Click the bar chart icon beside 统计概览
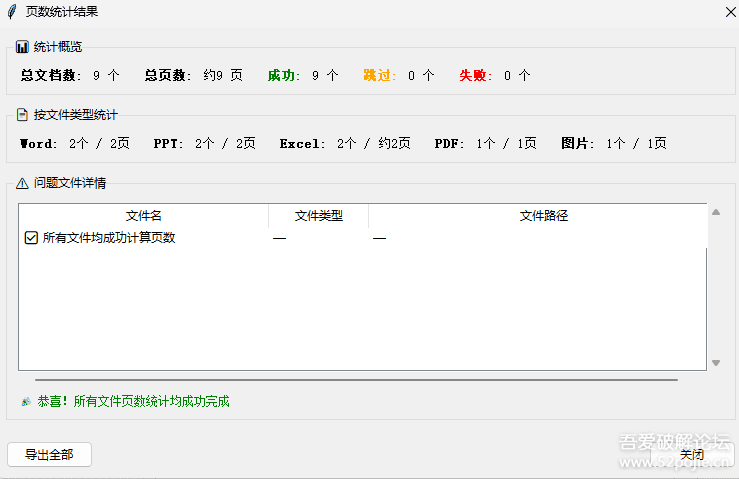 [x=22, y=47]
